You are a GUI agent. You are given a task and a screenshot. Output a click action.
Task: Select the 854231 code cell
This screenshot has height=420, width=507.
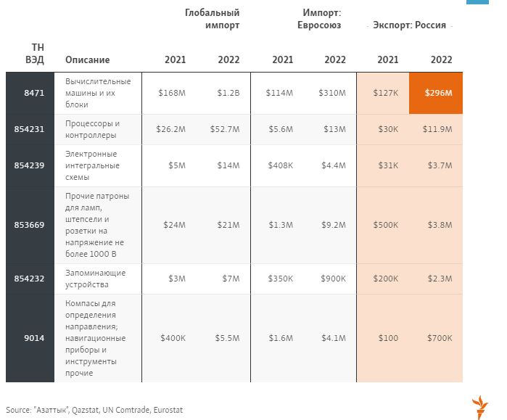[x=30, y=129]
